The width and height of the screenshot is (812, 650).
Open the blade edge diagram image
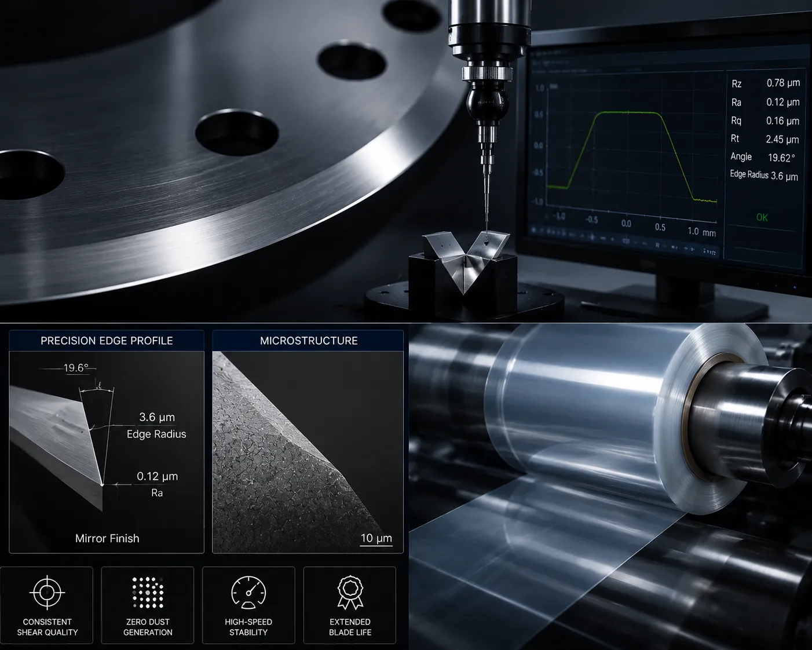(x=107, y=452)
